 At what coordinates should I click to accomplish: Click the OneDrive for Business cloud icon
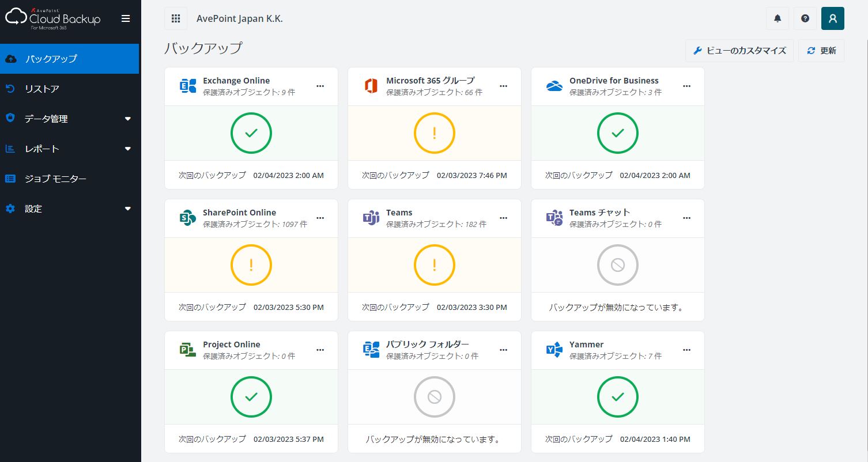tap(554, 86)
